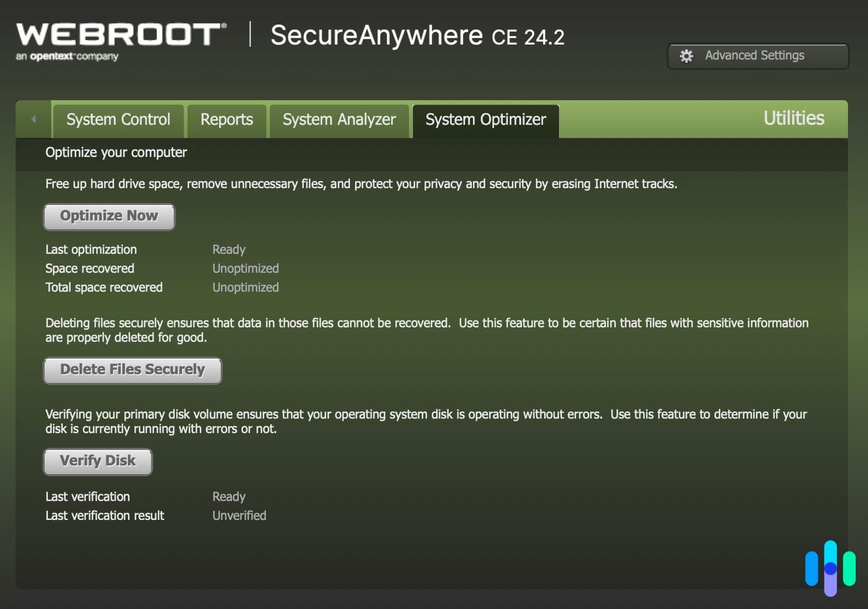This screenshot has width=868, height=609.
Task: Click the Webroot logo
Action: click(120, 35)
